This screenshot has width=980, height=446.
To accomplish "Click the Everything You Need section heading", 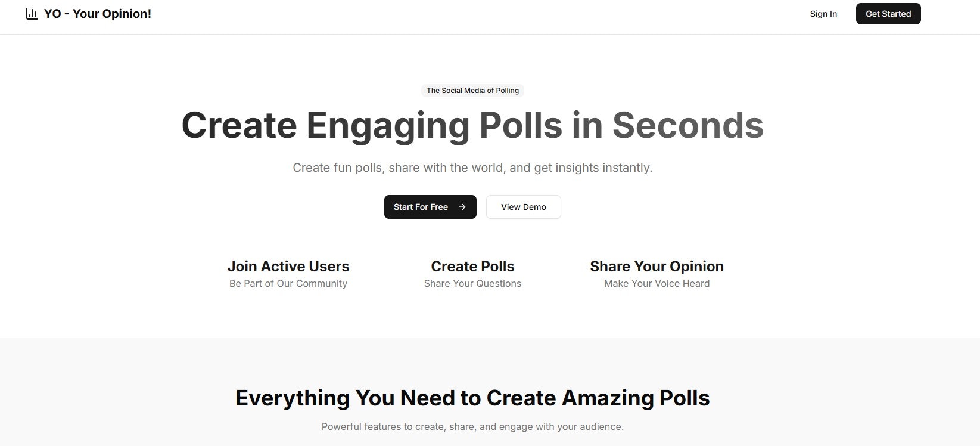I will (472, 397).
